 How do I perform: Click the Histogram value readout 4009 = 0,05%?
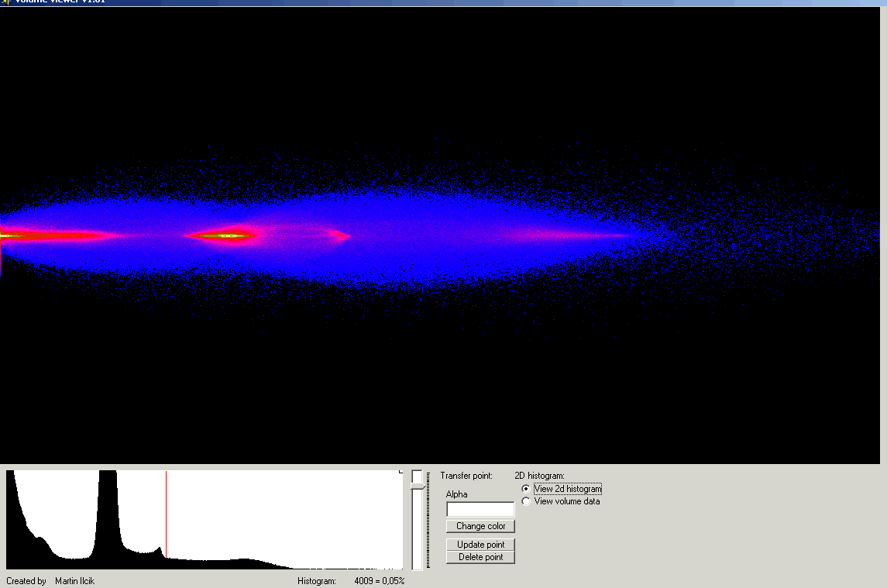click(x=379, y=581)
